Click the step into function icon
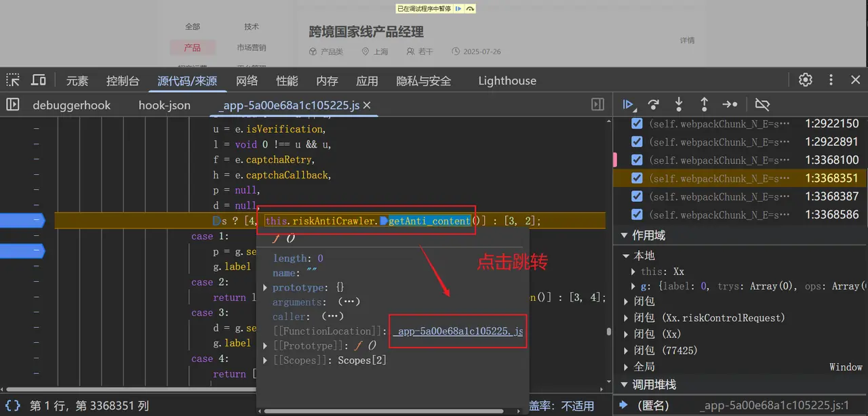The width and height of the screenshot is (868, 416). (679, 104)
